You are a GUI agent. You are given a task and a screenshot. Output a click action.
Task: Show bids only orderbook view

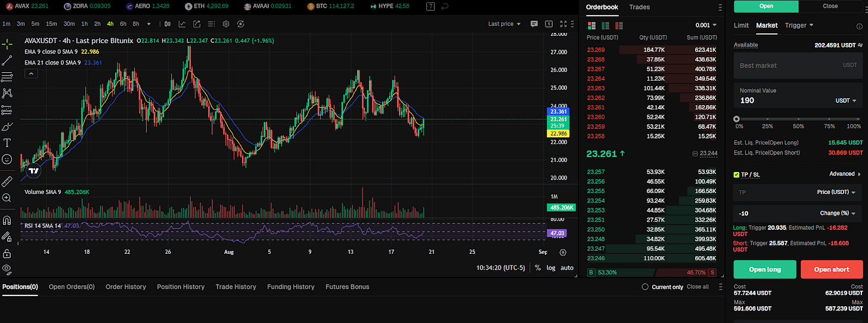pos(605,26)
